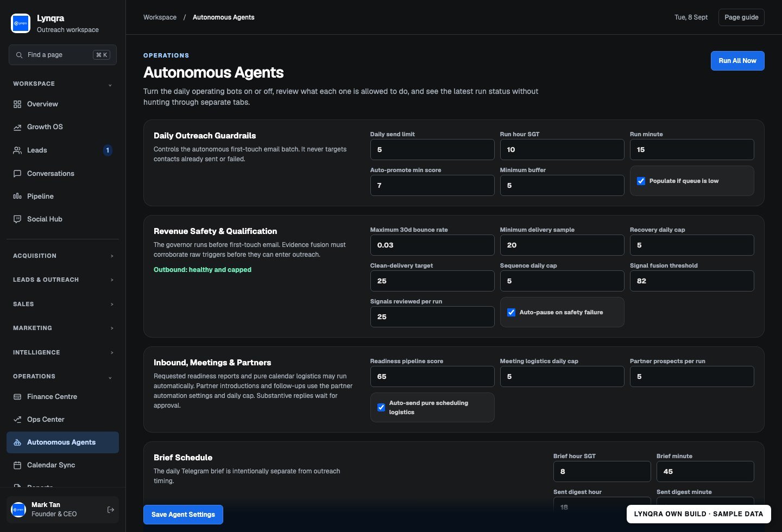Edit the Brief minute field
The width and height of the screenshot is (782, 532).
click(x=705, y=472)
